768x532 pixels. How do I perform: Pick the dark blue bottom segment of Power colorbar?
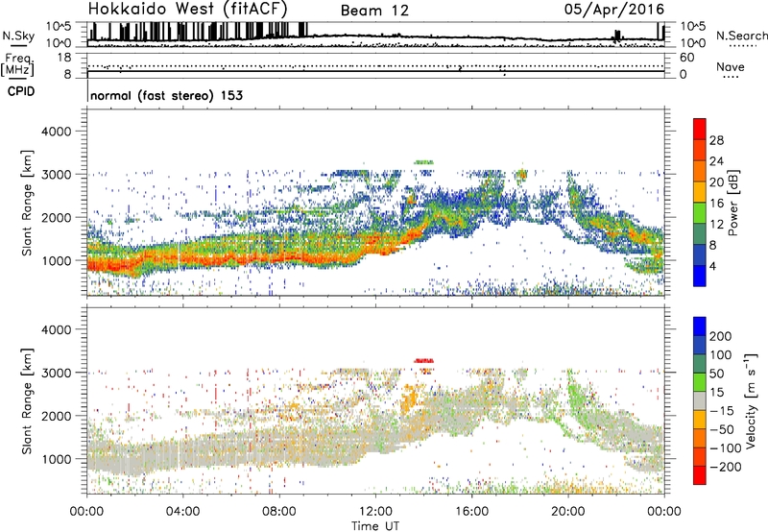(x=700, y=276)
